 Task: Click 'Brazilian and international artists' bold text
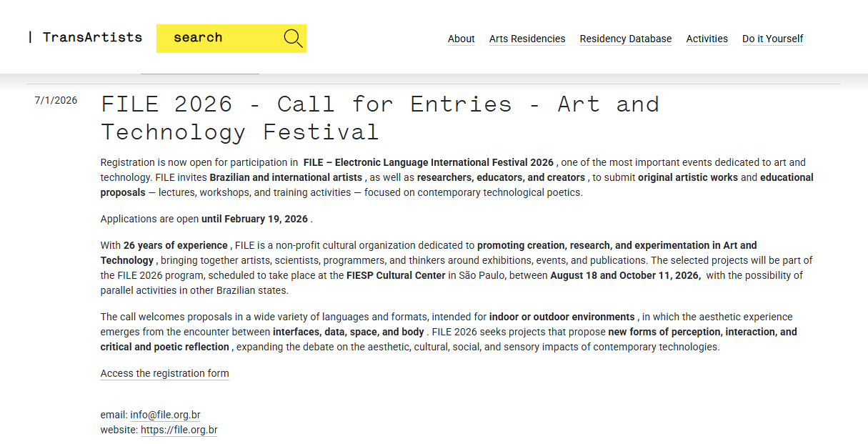[x=286, y=177]
